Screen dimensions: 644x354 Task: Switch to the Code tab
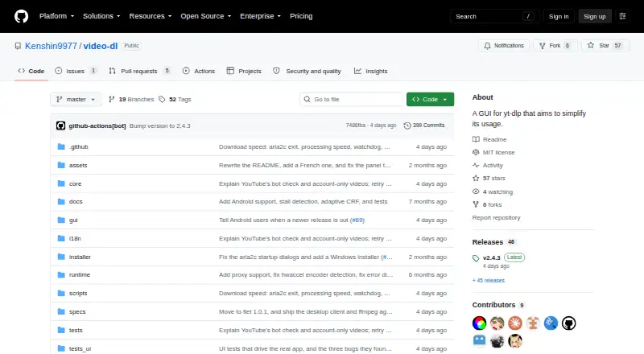click(31, 71)
